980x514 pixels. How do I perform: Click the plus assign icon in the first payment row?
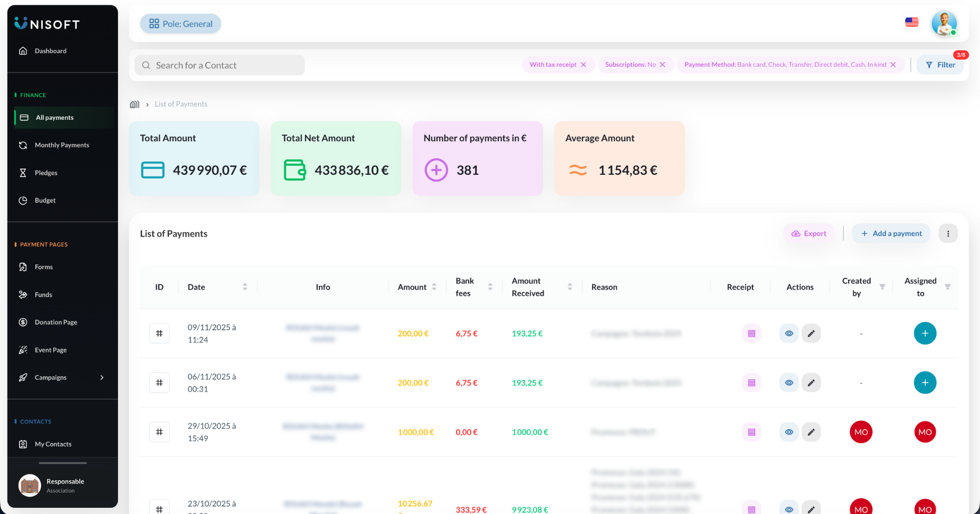coord(925,333)
